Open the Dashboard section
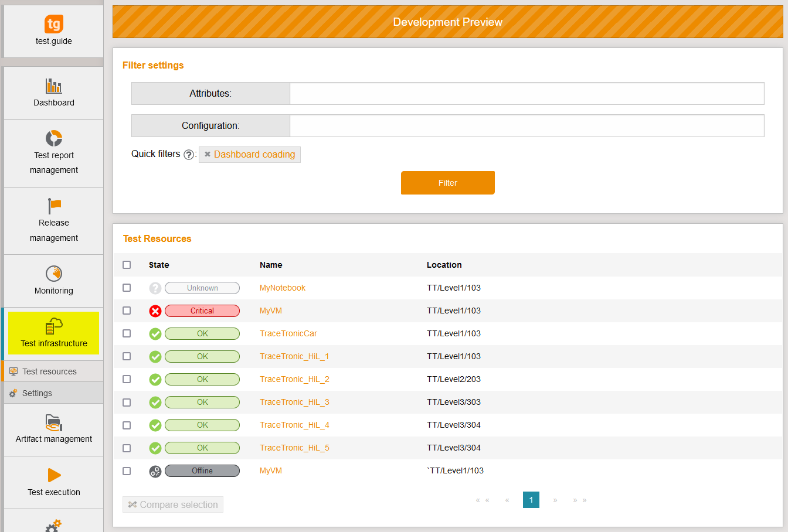Viewport: 788px width, 532px height. pos(53,93)
